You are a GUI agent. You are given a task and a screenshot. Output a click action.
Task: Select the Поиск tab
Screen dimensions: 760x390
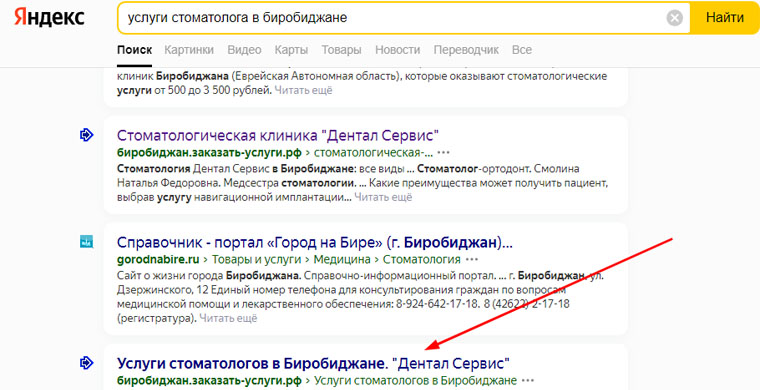134,50
